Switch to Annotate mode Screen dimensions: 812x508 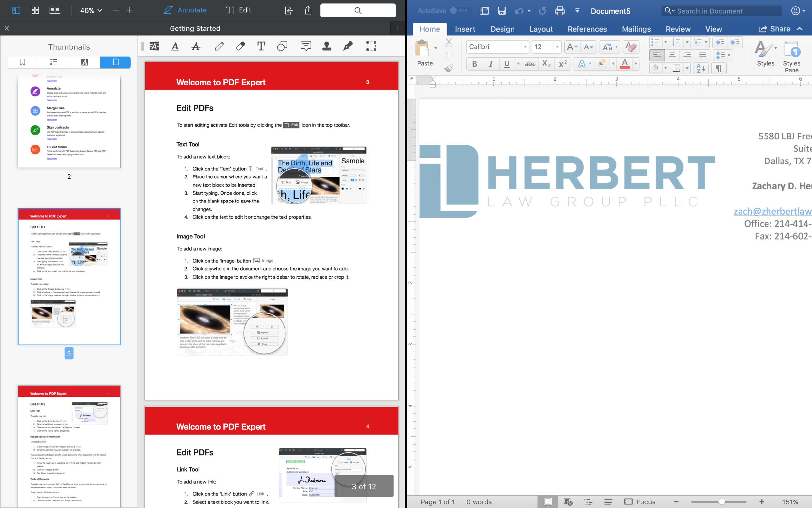[x=185, y=10]
